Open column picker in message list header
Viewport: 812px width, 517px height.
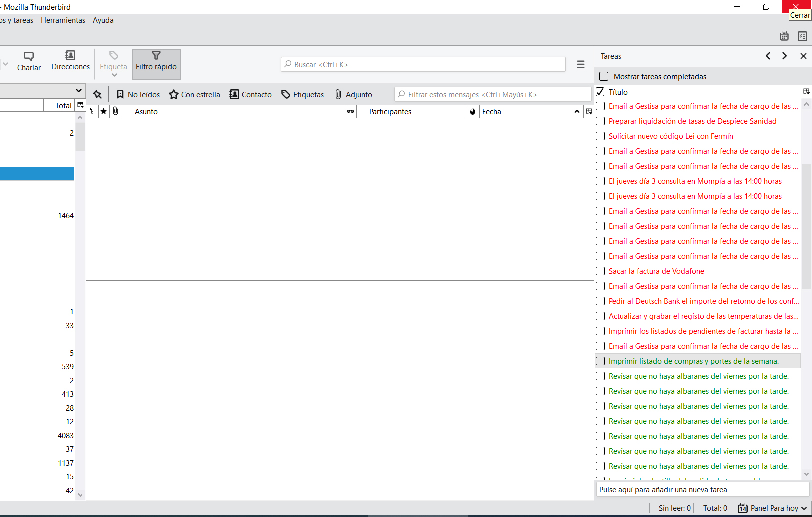click(x=589, y=112)
